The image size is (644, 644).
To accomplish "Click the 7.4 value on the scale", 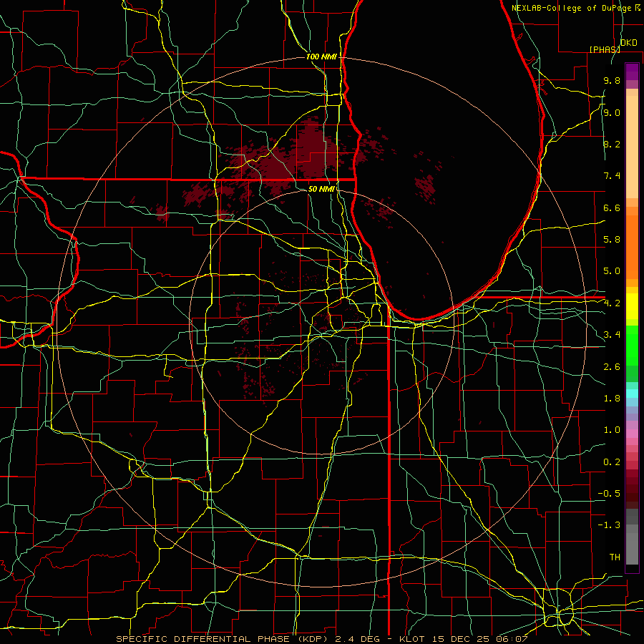I will tap(612, 176).
